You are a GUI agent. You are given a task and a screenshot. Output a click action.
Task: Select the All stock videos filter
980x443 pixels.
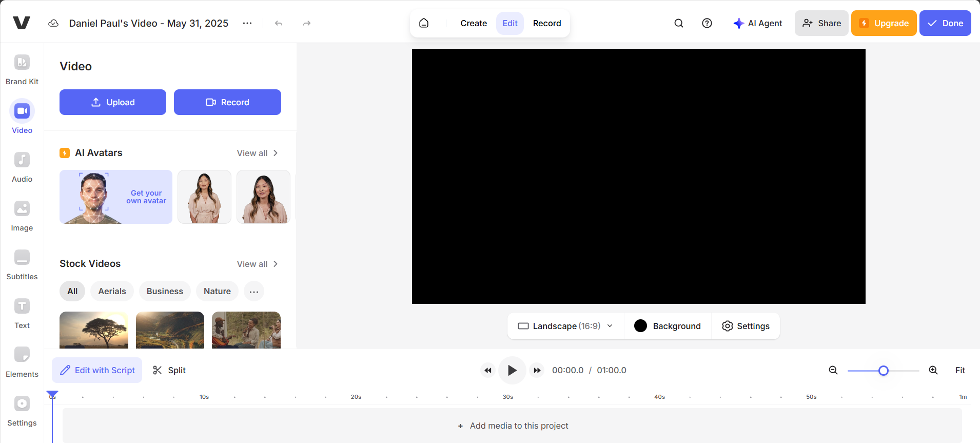pos(72,291)
